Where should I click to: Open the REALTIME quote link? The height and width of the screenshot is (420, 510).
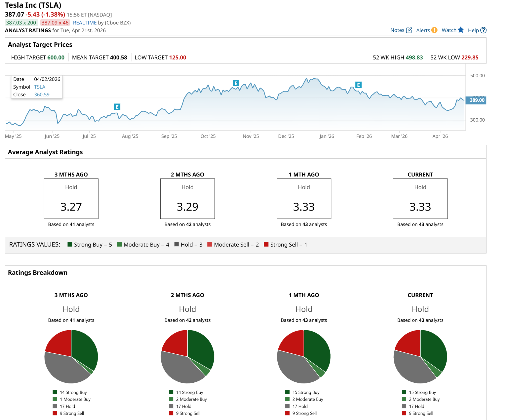85,23
